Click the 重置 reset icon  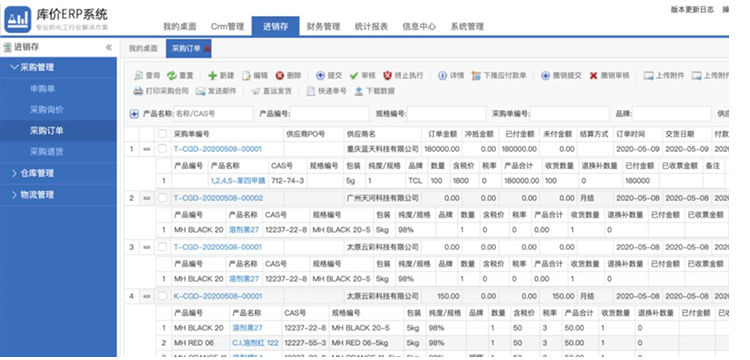pyautogui.click(x=172, y=76)
